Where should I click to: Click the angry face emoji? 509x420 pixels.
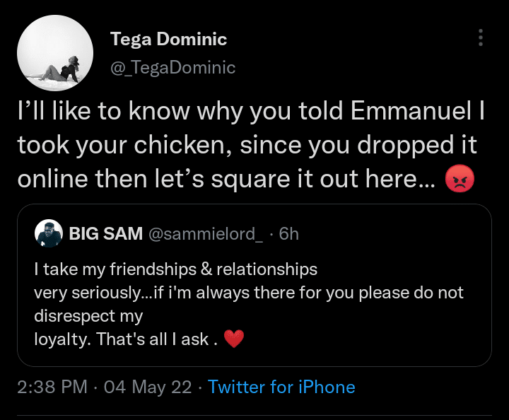click(460, 182)
